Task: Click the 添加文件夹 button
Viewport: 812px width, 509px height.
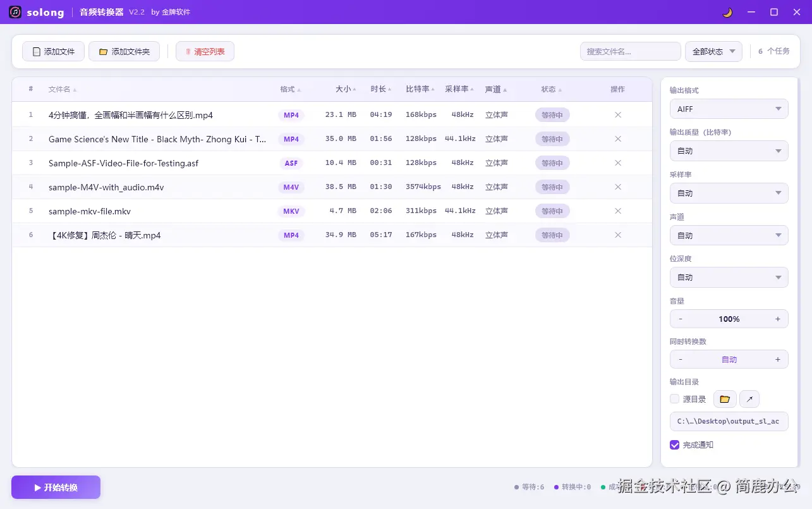Action: pyautogui.click(x=124, y=51)
